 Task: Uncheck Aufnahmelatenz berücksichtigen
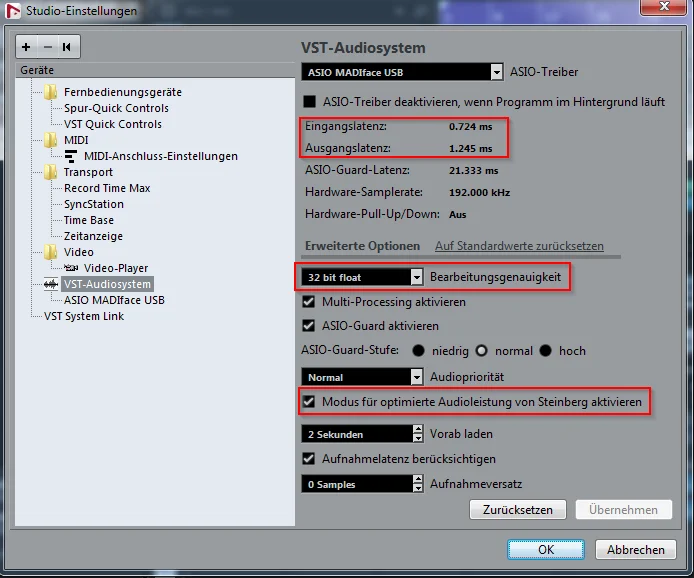coord(308,459)
